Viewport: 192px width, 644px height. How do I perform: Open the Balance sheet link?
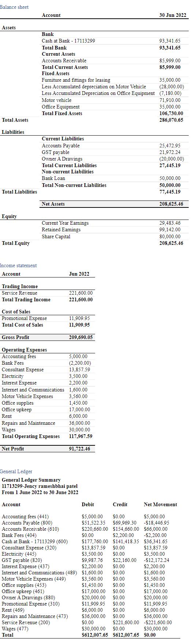click(x=14, y=7)
